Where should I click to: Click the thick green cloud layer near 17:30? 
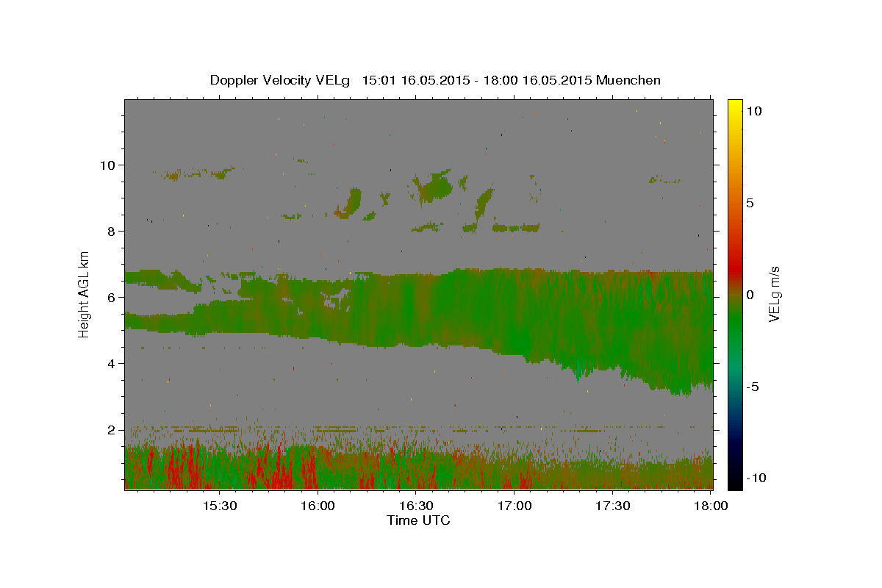point(614,323)
